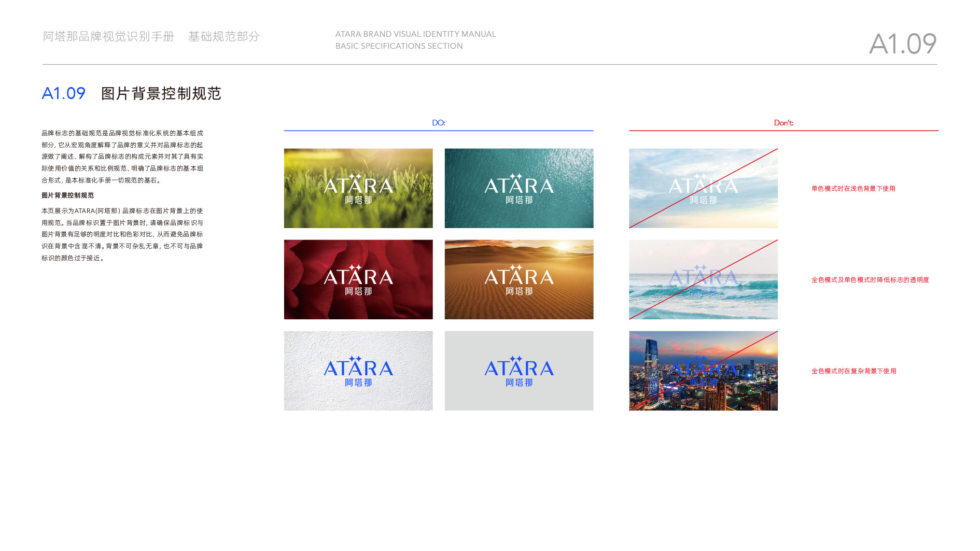Click the faded logo on ocean waves image
Screen dimensions: 980x551
coord(703,280)
